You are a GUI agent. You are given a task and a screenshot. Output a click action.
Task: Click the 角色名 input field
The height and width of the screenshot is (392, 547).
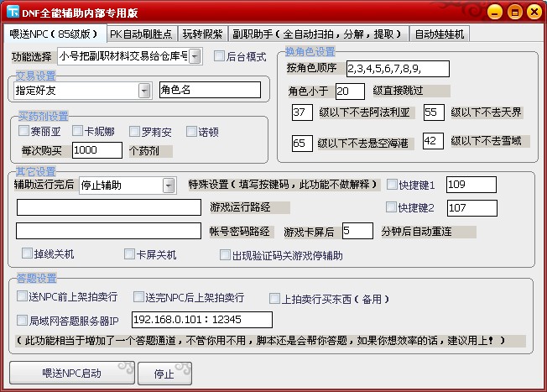click(209, 90)
